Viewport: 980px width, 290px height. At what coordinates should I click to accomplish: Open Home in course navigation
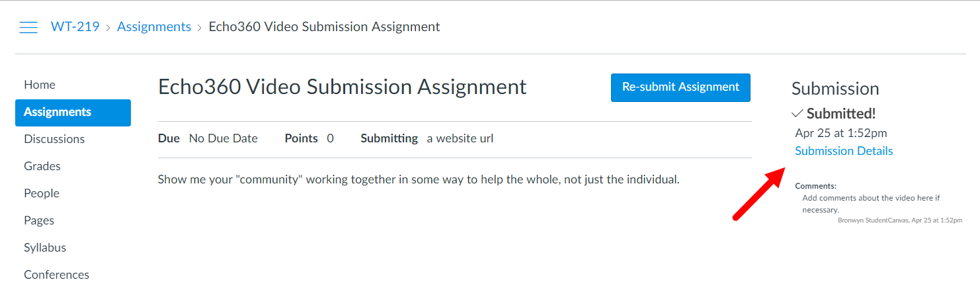pyautogui.click(x=40, y=85)
